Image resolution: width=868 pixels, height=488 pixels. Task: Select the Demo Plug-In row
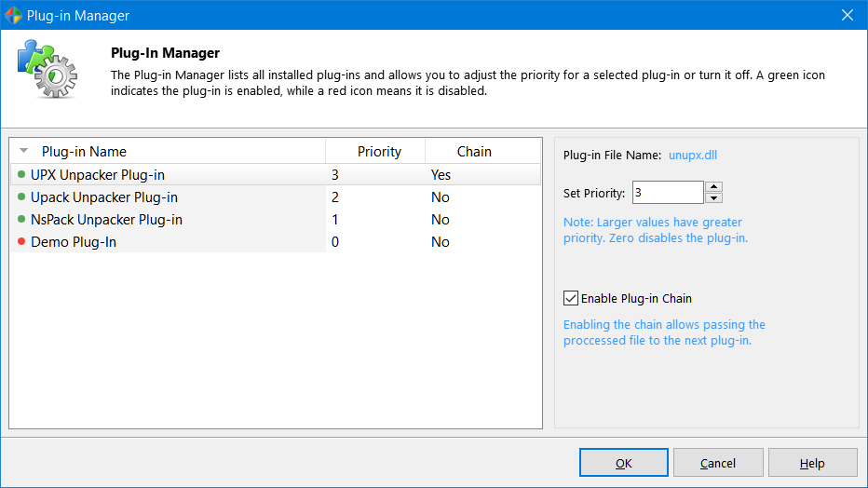275,241
